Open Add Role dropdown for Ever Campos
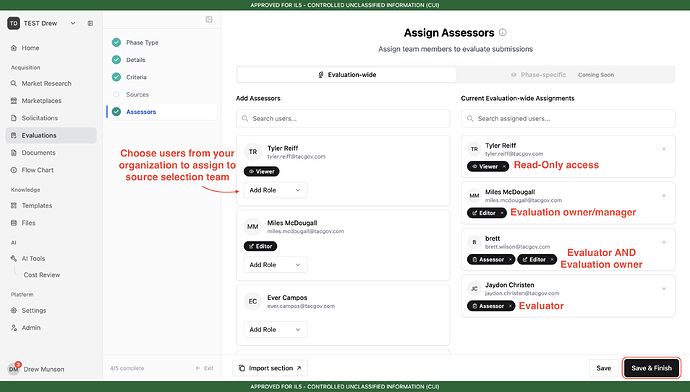Viewport: 690px width, 392px height. pos(275,330)
